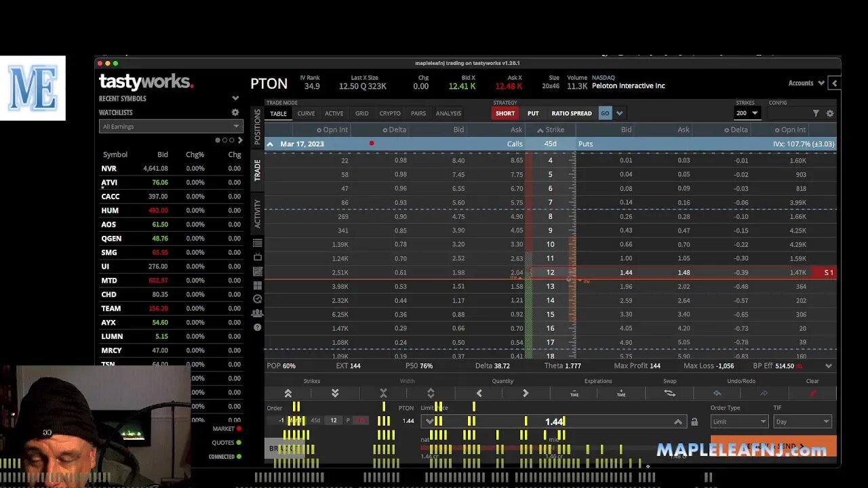This screenshot has width=868, height=488.
Task: Open strategy list dropdown arrow beside GO
Action: coord(620,113)
